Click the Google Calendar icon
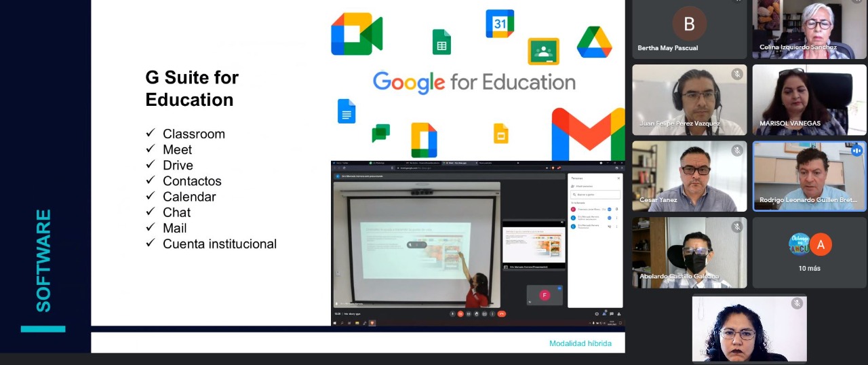This screenshot has height=365, width=868. 500,24
